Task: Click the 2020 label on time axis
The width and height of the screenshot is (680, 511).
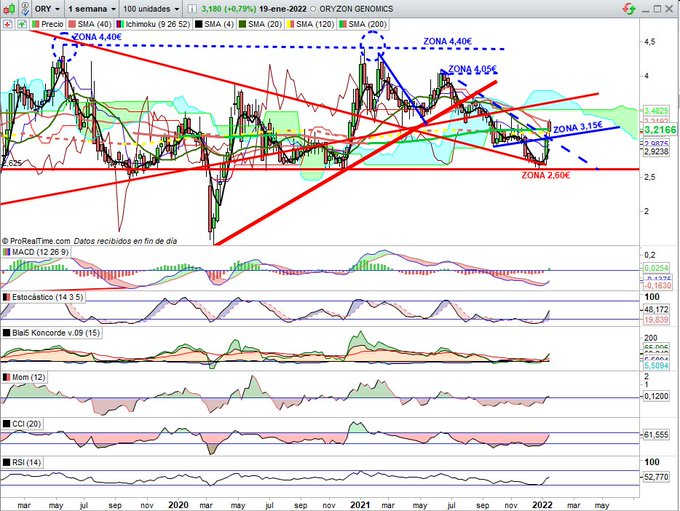Action: point(178,505)
